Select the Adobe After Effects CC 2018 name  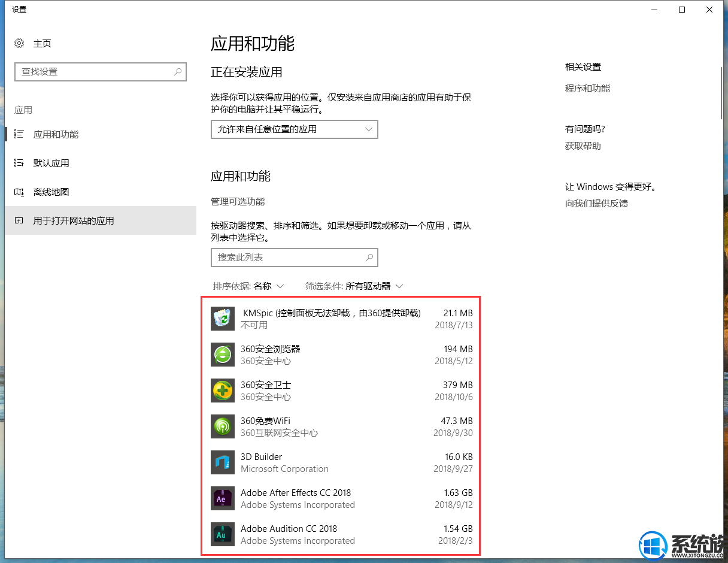click(x=296, y=492)
